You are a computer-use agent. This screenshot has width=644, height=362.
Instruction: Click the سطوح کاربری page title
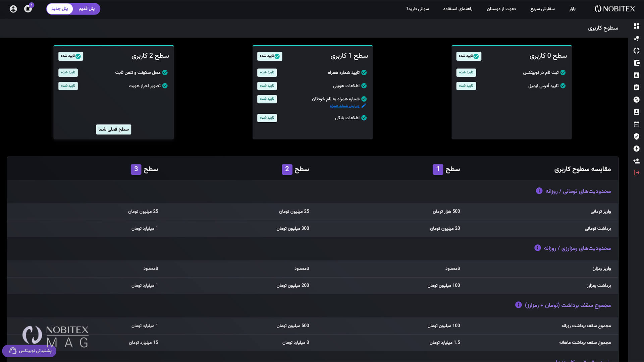click(603, 28)
